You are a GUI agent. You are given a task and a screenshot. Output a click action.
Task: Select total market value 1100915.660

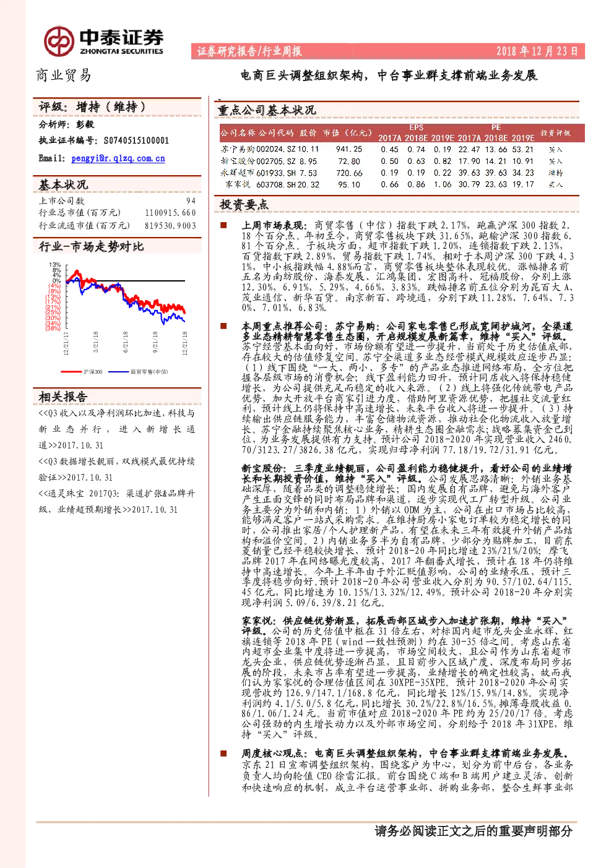point(170,213)
